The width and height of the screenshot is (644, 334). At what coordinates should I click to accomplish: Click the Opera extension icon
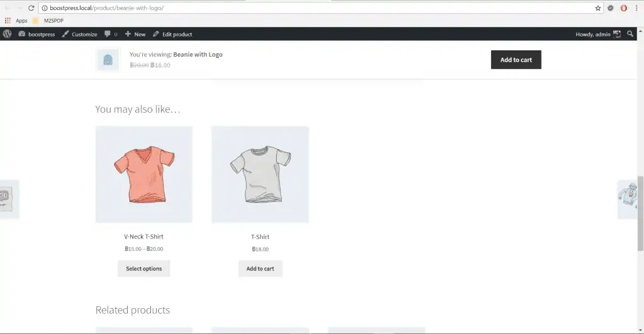coord(623,8)
